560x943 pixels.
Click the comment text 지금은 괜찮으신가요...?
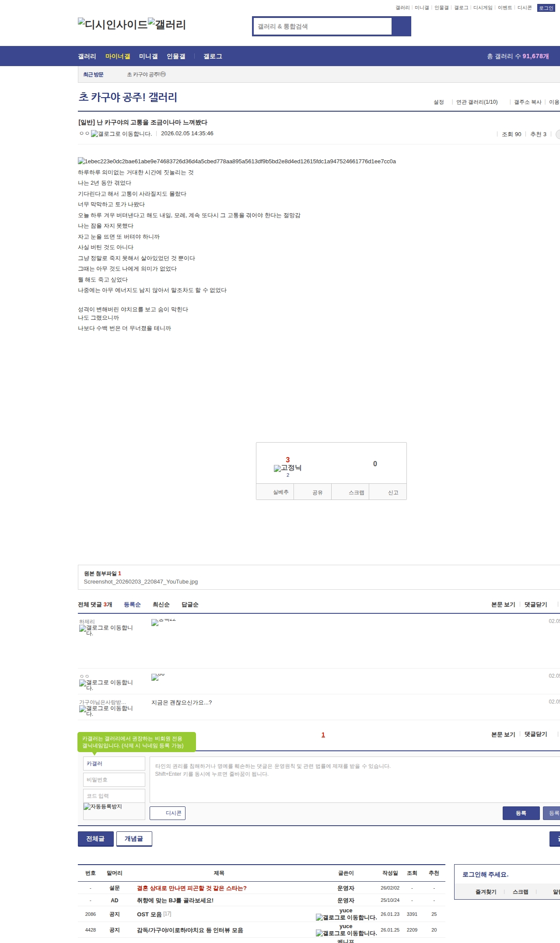(x=182, y=703)
